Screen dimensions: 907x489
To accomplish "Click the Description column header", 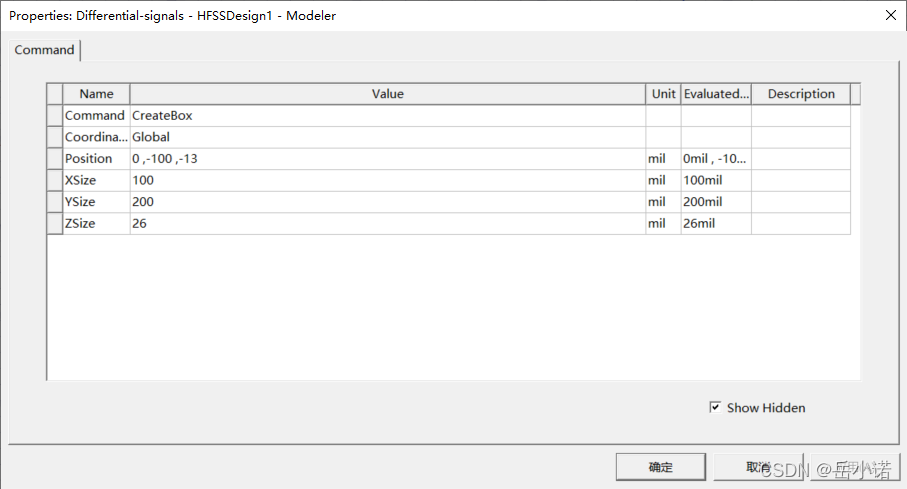I will (801, 94).
